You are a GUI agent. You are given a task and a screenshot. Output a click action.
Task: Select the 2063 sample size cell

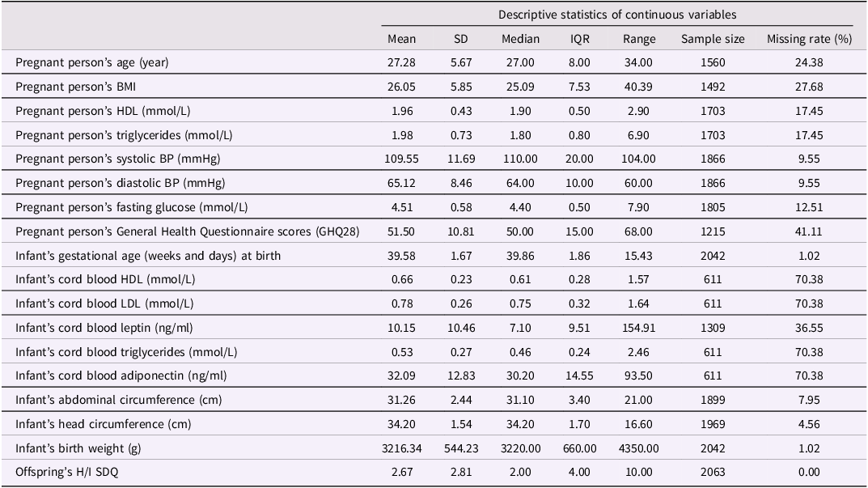click(713, 473)
